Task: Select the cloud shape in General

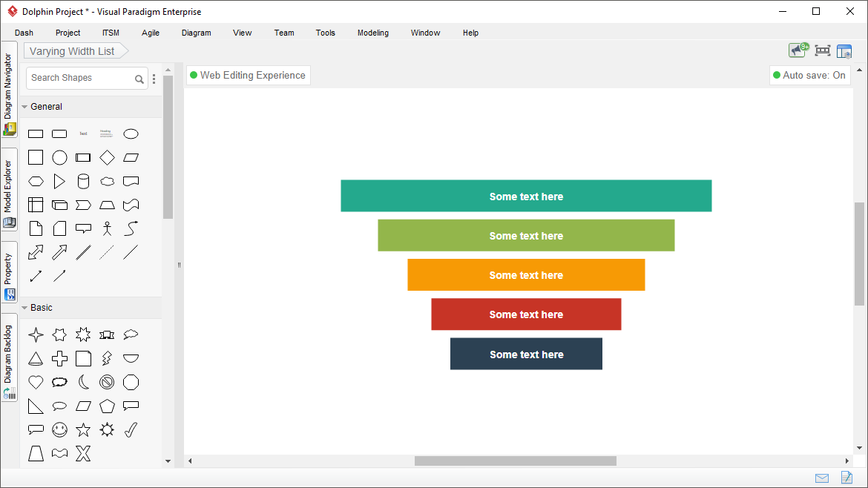Action: [107, 182]
